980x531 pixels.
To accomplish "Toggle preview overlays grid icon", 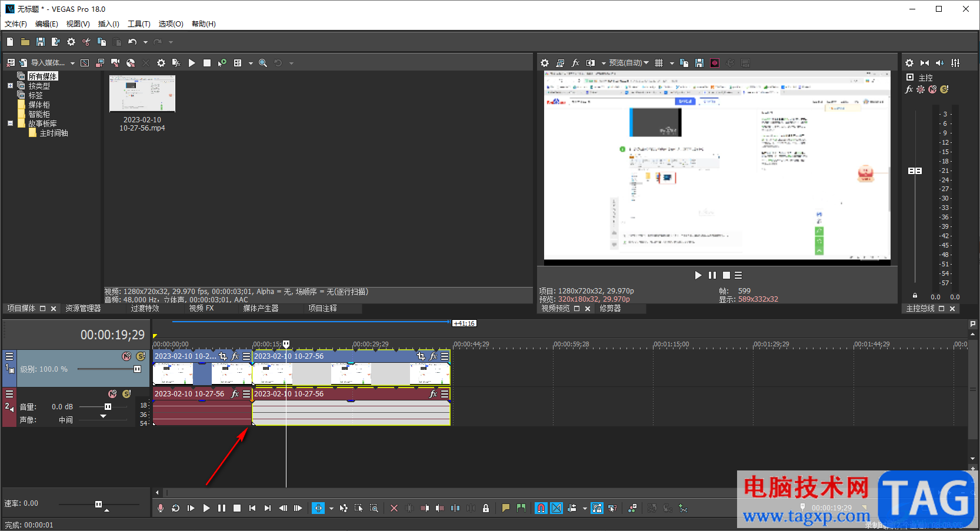I will (659, 63).
